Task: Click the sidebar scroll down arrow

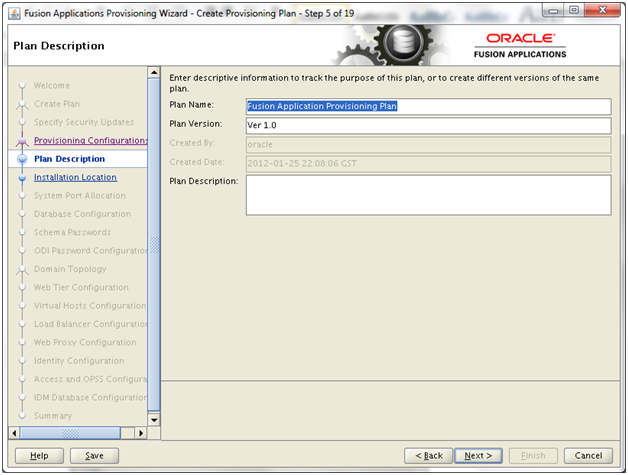Action: (x=154, y=420)
